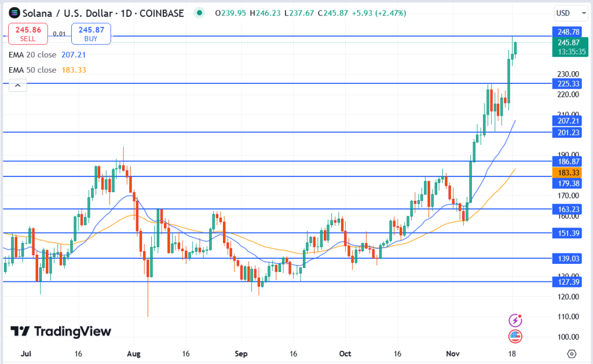This screenshot has height=364, width=593.
Task: Open the USD currency dropdown
Action: [x=570, y=13]
